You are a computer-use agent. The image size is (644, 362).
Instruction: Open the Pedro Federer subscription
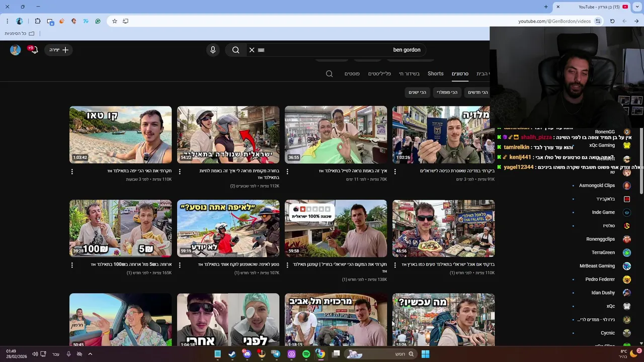(600, 279)
